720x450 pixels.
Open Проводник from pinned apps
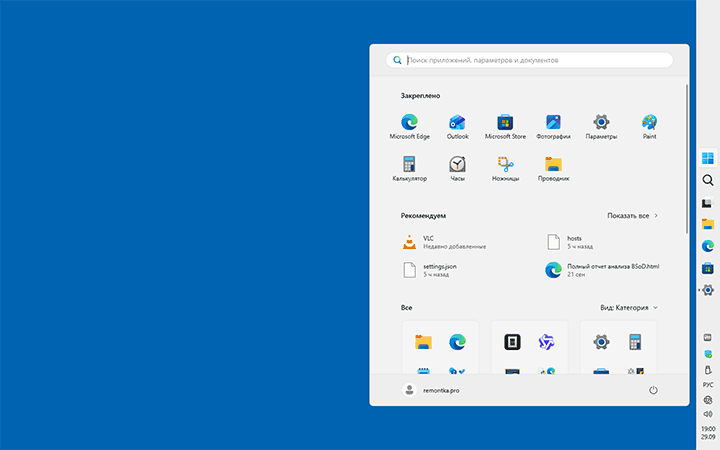[553, 169]
